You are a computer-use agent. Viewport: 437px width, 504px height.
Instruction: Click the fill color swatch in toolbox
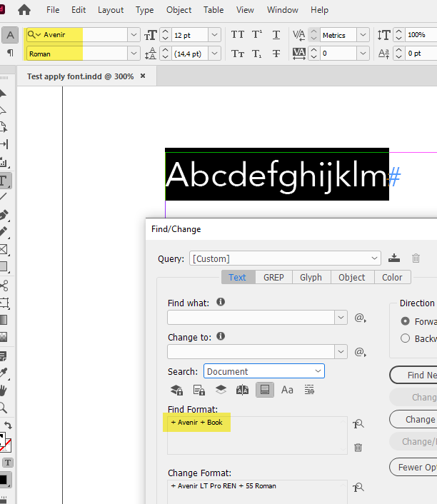(1, 439)
